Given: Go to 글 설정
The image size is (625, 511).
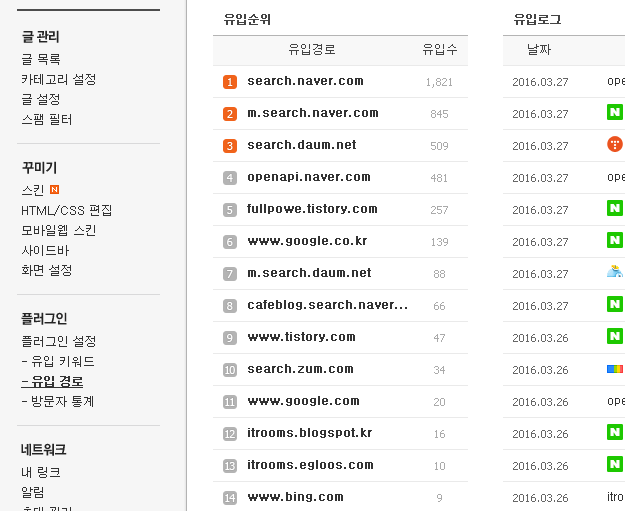Looking at the screenshot, I should [x=41, y=99].
